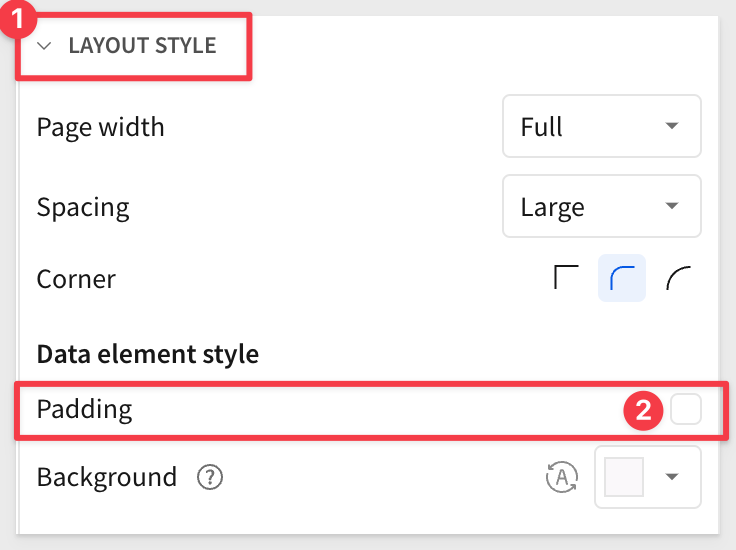Click the red number 1 annotation badge
Screen dimensions: 736x550
tap(18, 19)
